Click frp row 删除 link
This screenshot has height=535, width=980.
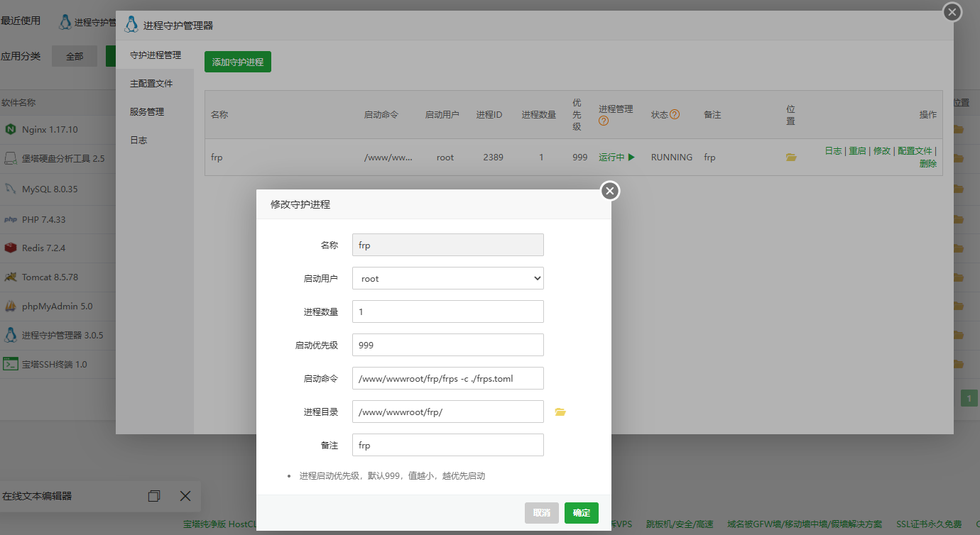click(x=928, y=163)
